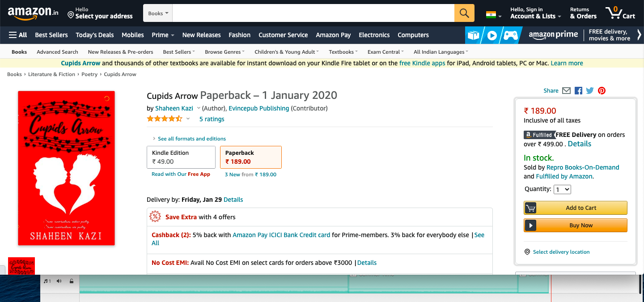644x302 pixels.
Task: Open New Releases & Pre-orders
Action: point(121,52)
